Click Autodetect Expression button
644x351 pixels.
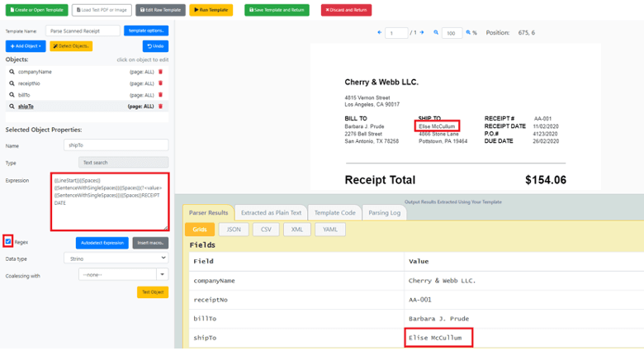click(x=102, y=243)
